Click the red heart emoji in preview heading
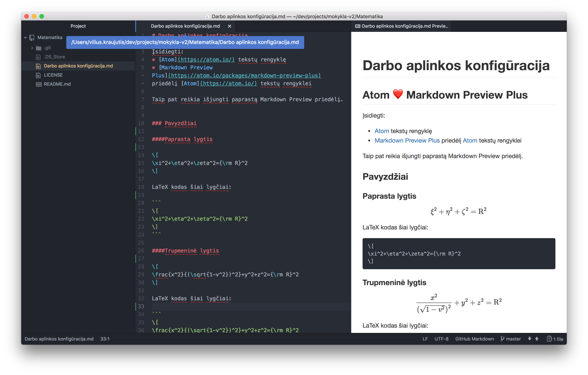This screenshot has width=588, height=375. 398,94
